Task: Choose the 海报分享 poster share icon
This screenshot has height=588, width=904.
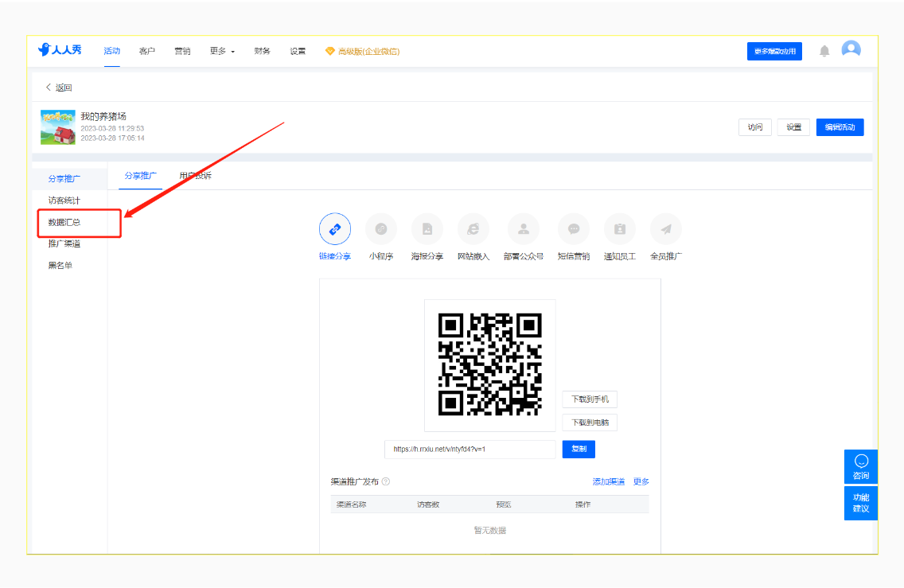Action: 427,229
